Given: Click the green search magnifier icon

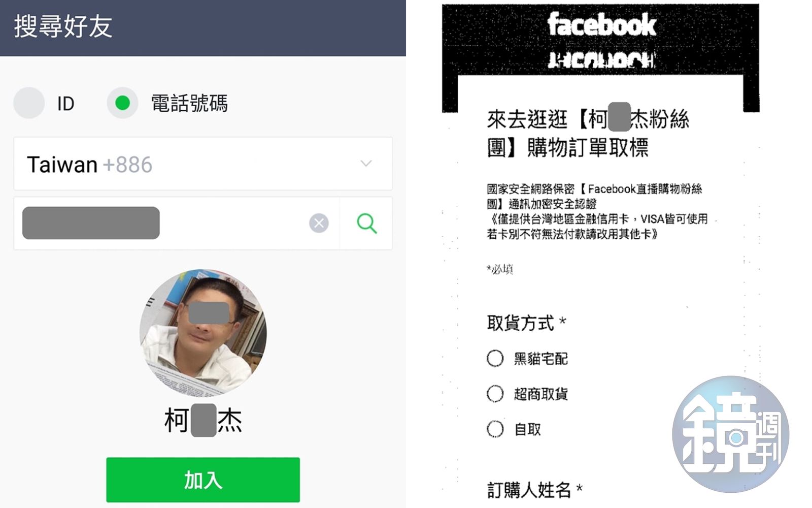Looking at the screenshot, I should click(366, 223).
